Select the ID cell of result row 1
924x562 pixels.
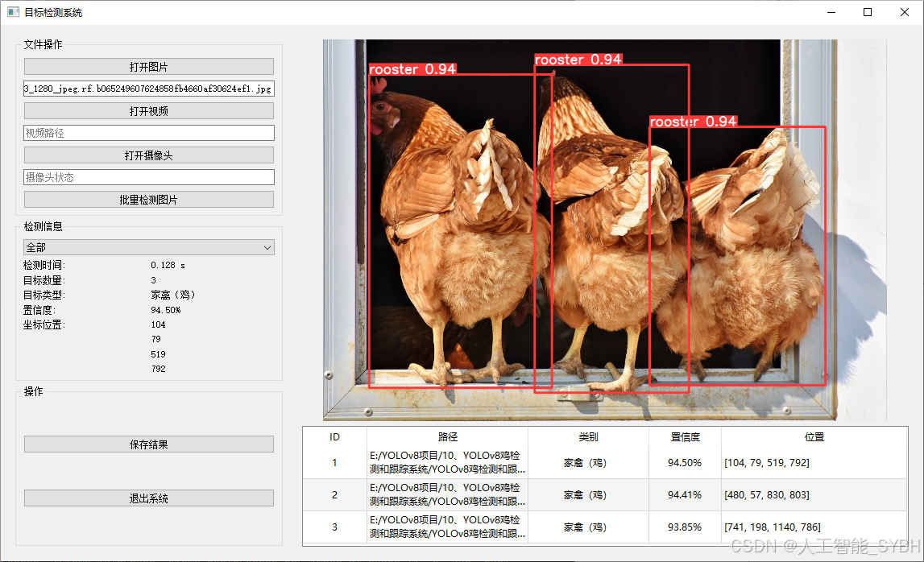tap(334, 462)
